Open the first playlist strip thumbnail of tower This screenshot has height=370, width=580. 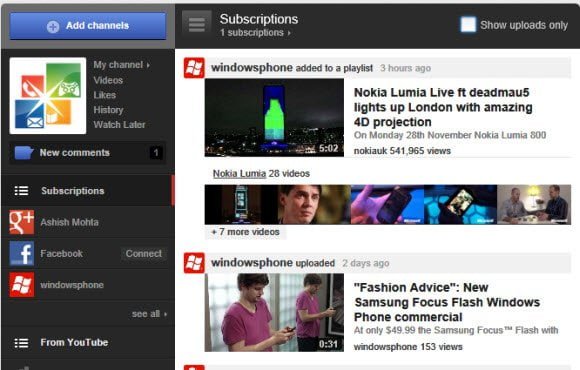point(241,205)
